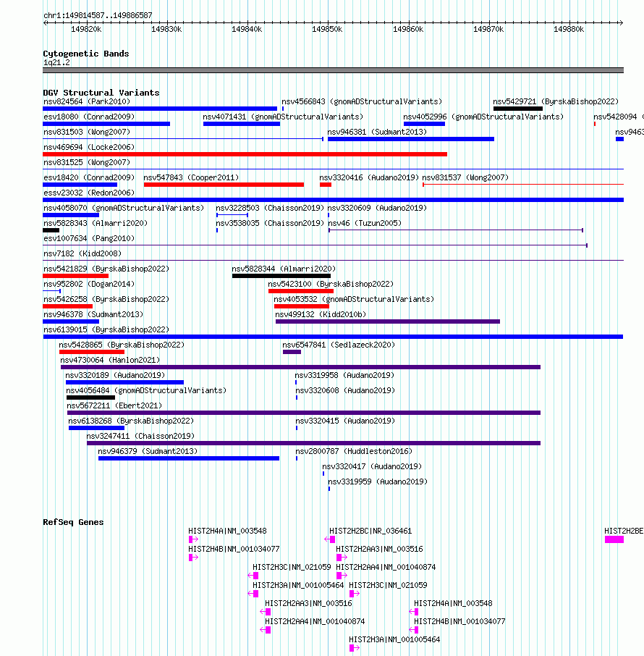Select nsv5428865 (ByrskaBishop2022) label
The width and height of the screenshot is (644, 656).
click(x=122, y=345)
